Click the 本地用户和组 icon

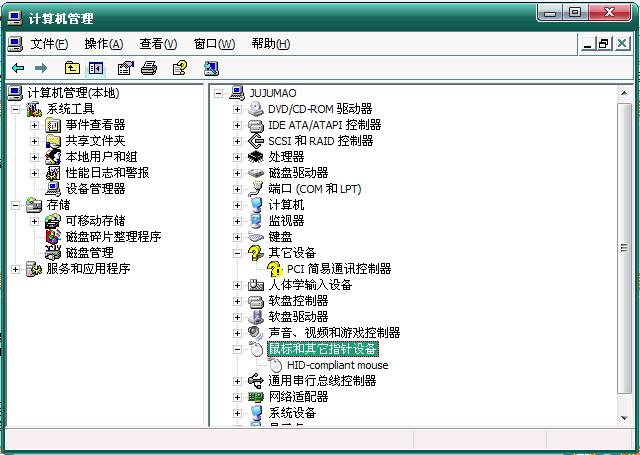point(53,157)
